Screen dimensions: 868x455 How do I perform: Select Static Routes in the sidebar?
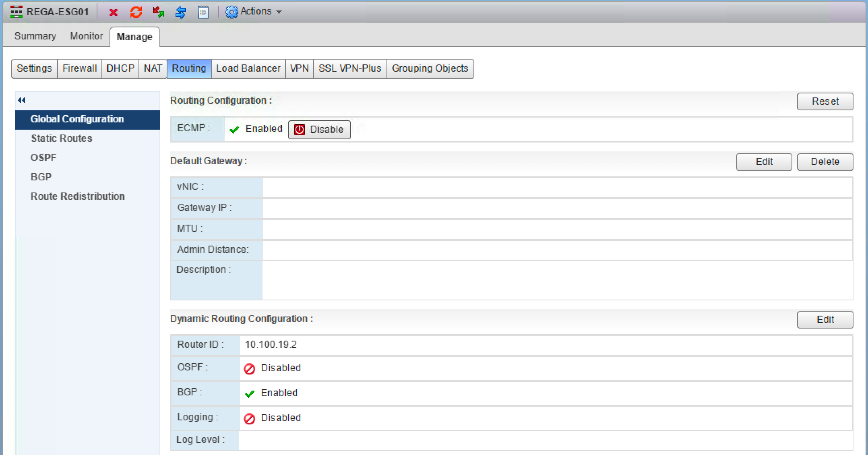tap(62, 139)
